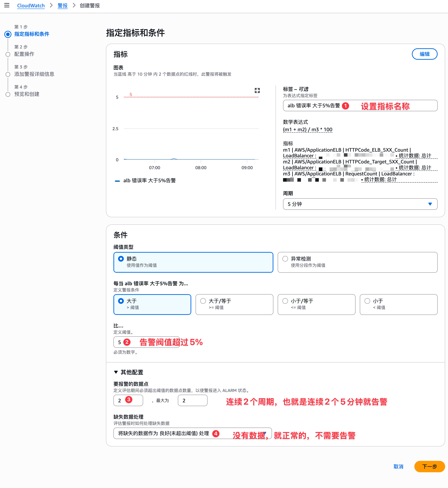Go to CloudWatch breadcrumb link
Image resolution: width=448 pixels, height=488 pixels.
pyautogui.click(x=31, y=5)
